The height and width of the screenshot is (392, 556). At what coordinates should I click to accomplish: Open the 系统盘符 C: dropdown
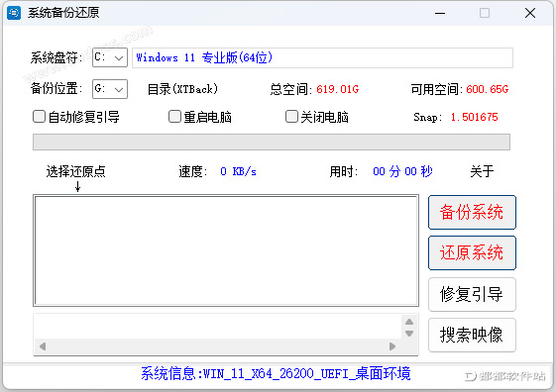[x=110, y=57]
